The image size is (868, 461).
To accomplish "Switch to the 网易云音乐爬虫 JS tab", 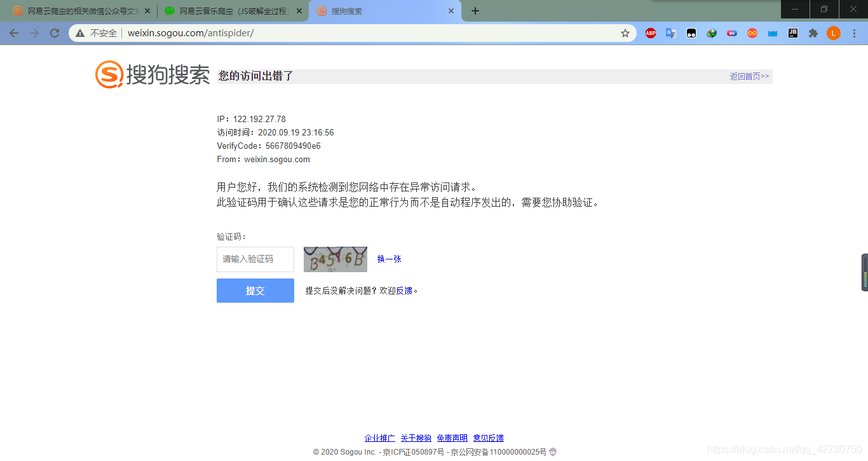I will [233, 11].
